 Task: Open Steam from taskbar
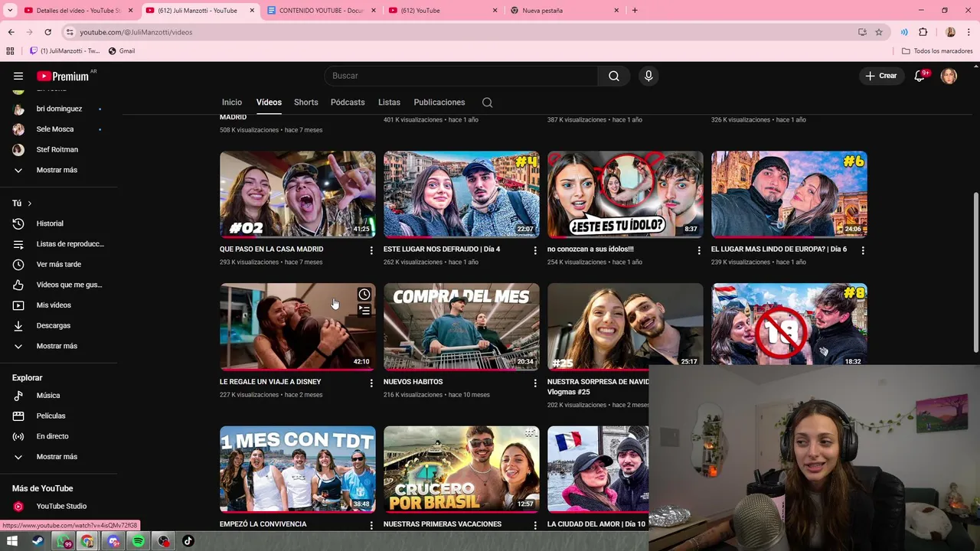point(37,541)
